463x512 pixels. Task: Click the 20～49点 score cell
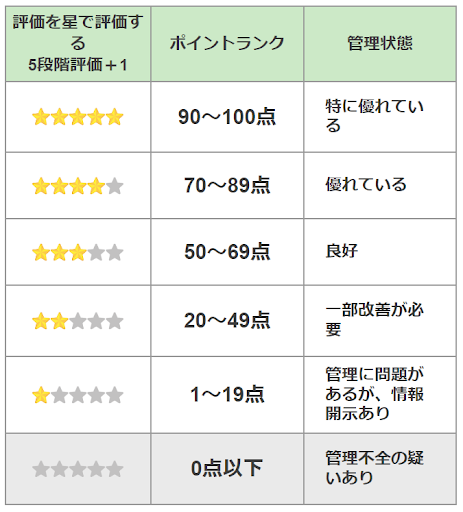tap(227, 321)
